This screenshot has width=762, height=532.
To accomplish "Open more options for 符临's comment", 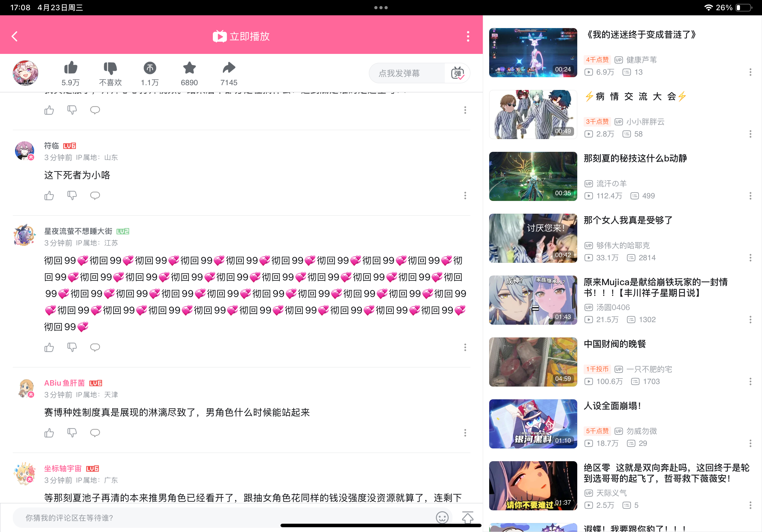I will [465, 196].
